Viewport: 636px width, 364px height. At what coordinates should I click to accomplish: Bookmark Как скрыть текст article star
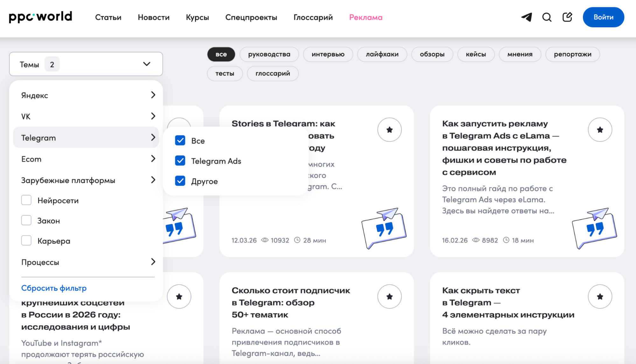pos(600,297)
